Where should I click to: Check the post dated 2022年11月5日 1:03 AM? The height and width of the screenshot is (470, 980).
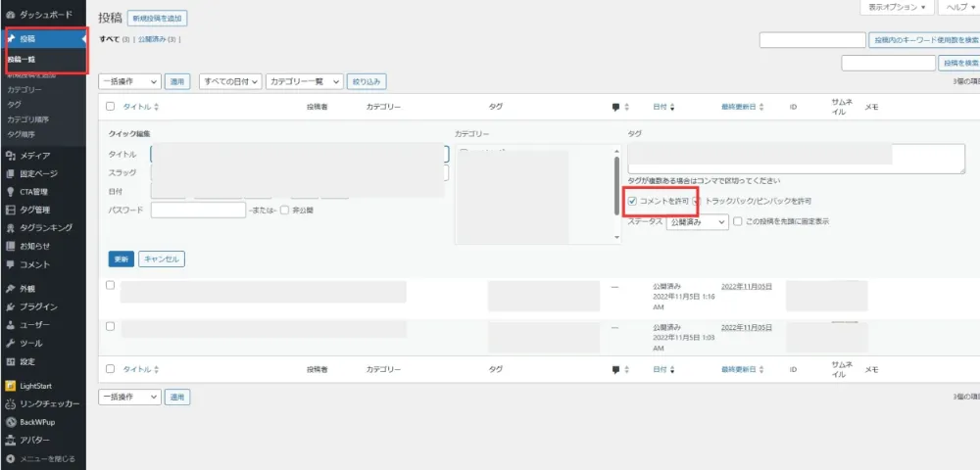pyautogui.click(x=111, y=326)
